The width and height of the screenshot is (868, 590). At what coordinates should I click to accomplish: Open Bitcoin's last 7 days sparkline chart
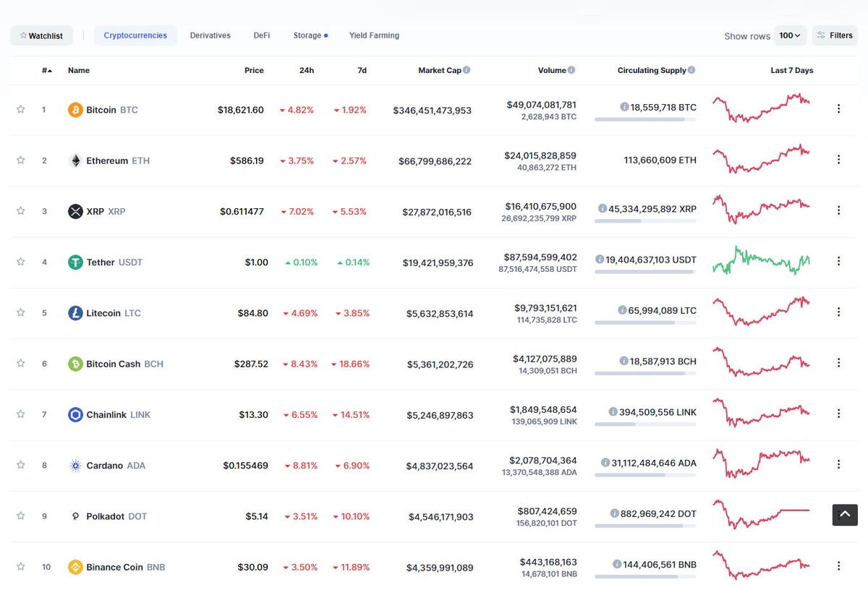[x=761, y=108]
